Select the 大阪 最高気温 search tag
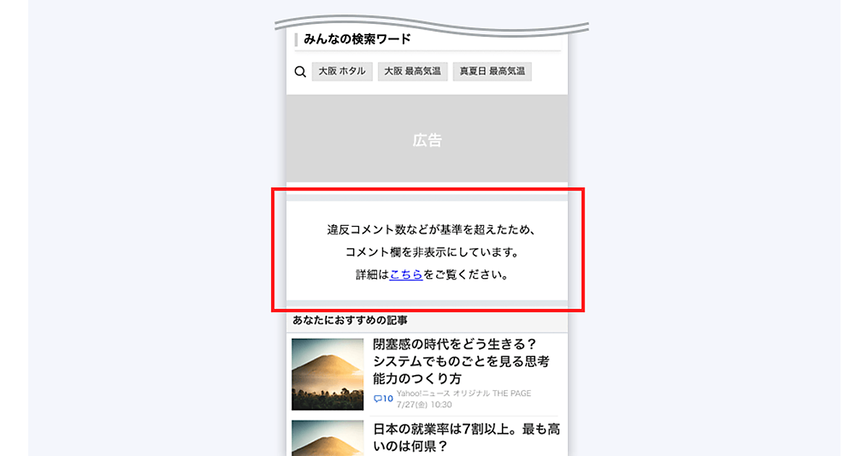868x456 pixels. tap(412, 72)
